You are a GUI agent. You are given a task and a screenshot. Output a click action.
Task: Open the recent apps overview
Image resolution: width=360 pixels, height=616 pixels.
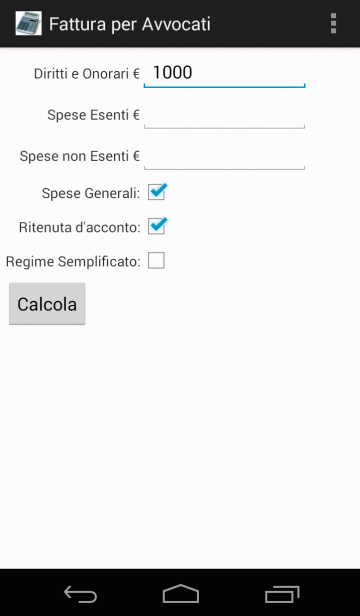click(282, 594)
